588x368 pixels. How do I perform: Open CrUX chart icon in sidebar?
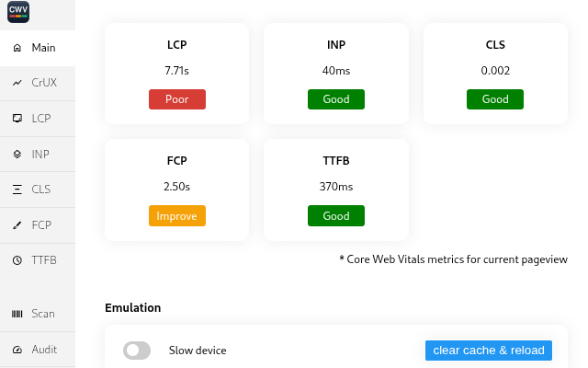[17, 83]
